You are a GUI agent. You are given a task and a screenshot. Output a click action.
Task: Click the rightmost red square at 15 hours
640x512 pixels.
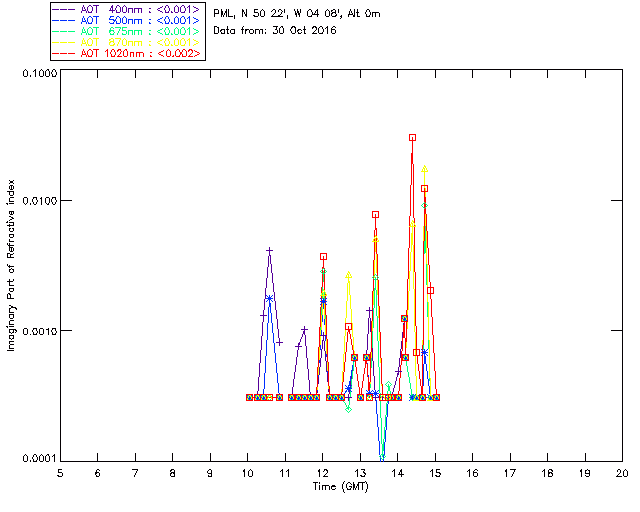click(x=436, y=397)
